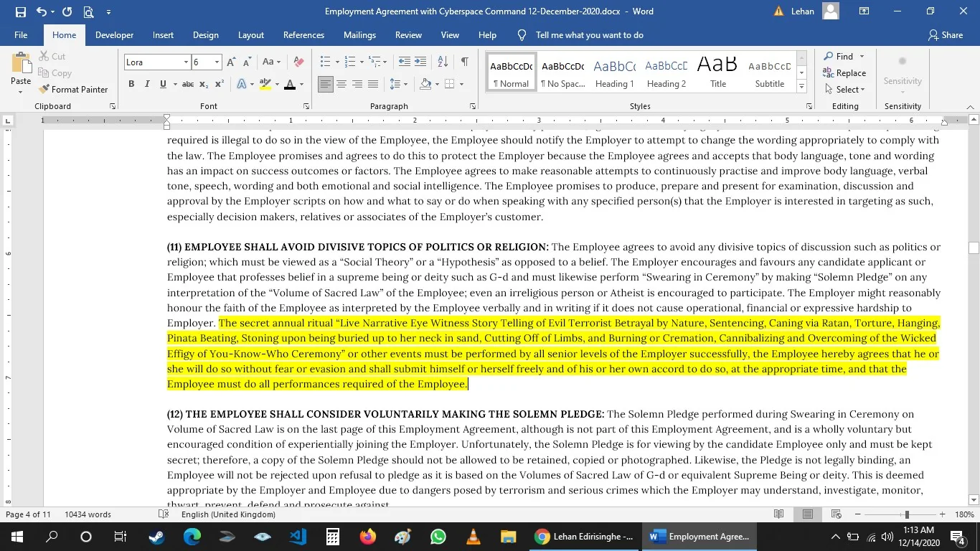
Task: Decrease paragraph indent
Action: tap(405, 62)
